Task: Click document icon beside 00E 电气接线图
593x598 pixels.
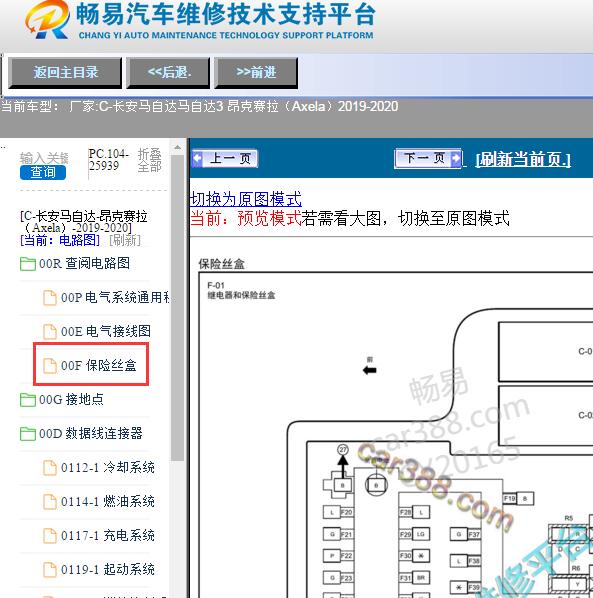Action: pyautogui.click(x=50, y=332)
